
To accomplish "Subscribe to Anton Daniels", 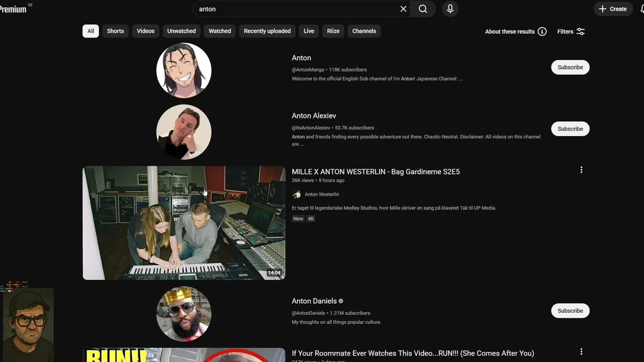I will [570, 311].
